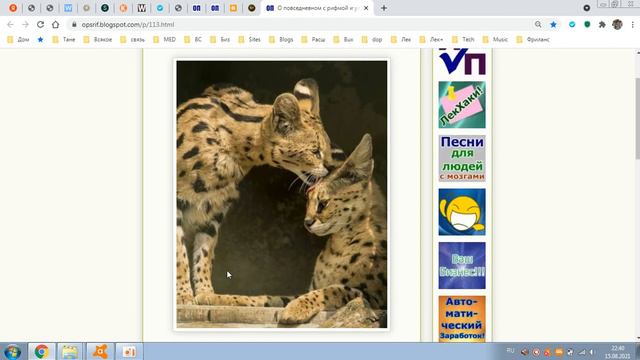Open the Blogs bookmarks folder
640x360 pixels.
tap(281, 40)
